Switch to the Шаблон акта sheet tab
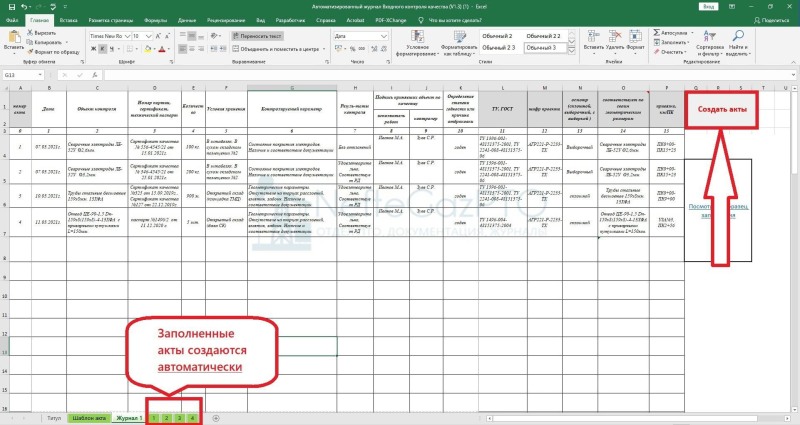 (88, 416)
